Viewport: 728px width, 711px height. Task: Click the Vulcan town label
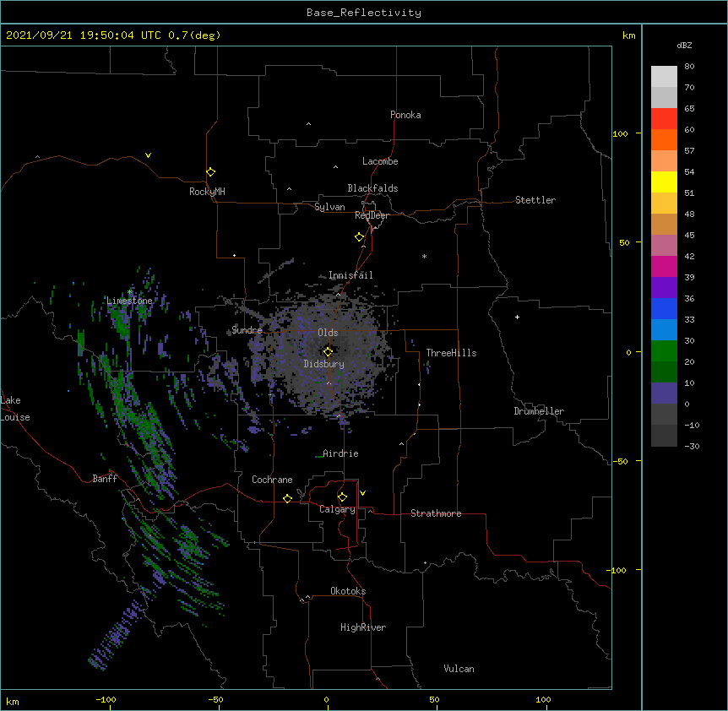459,669
